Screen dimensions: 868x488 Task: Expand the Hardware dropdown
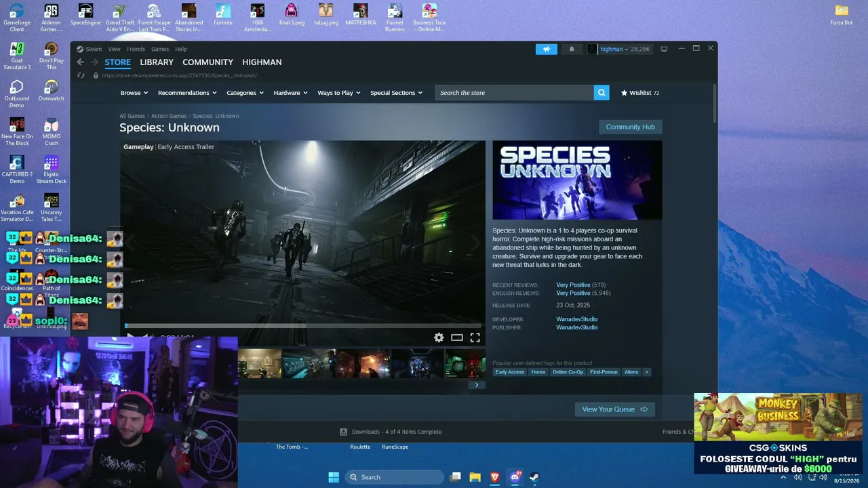click(x=290, y=93)
